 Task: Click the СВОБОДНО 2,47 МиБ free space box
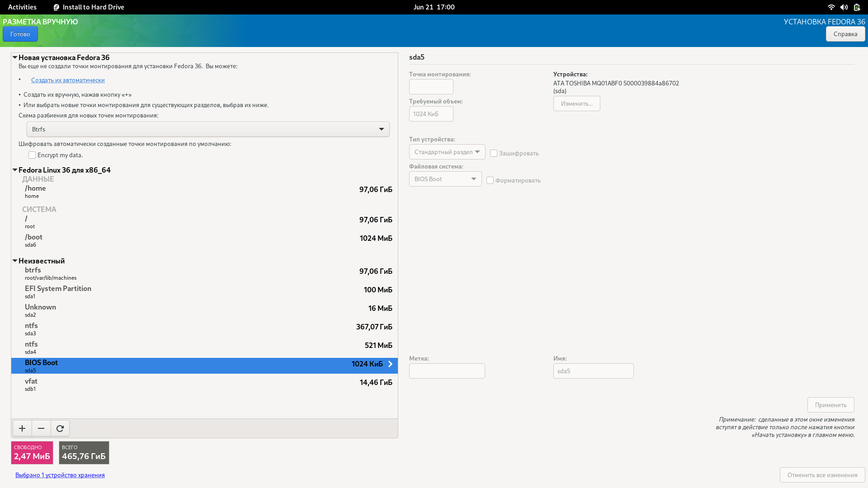tap(32, 453)
